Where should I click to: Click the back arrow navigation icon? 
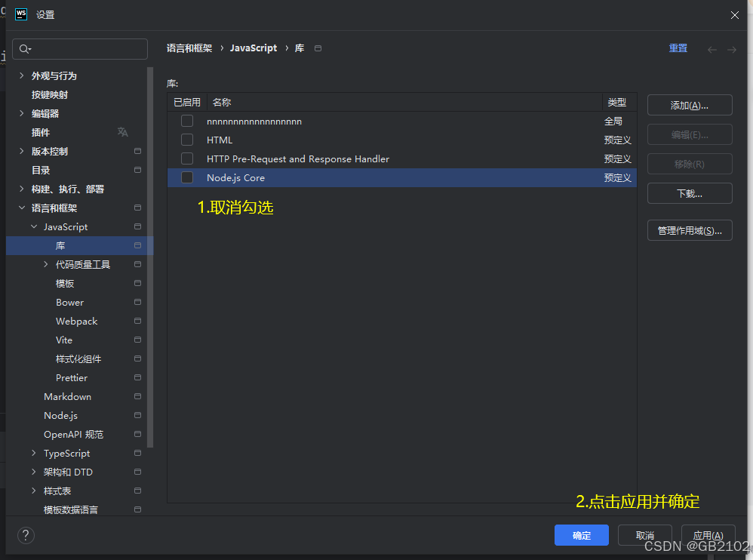[x=712, y=50]
